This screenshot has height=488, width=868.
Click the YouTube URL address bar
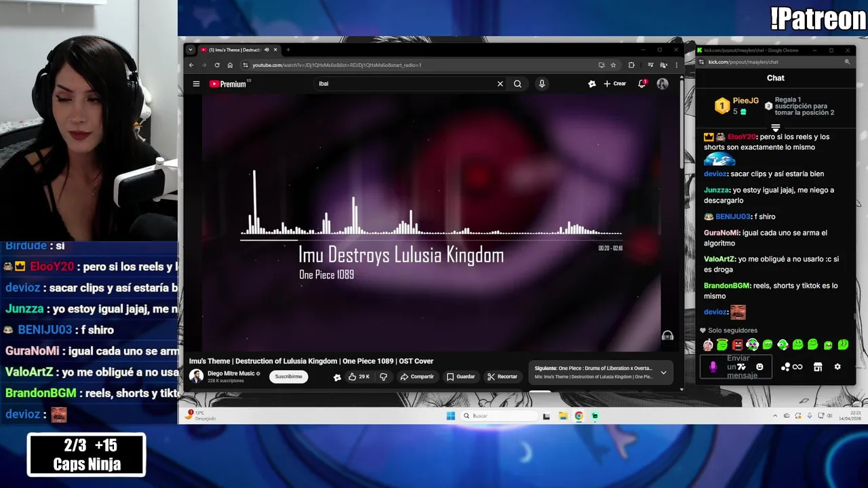(x=420, y=65)
